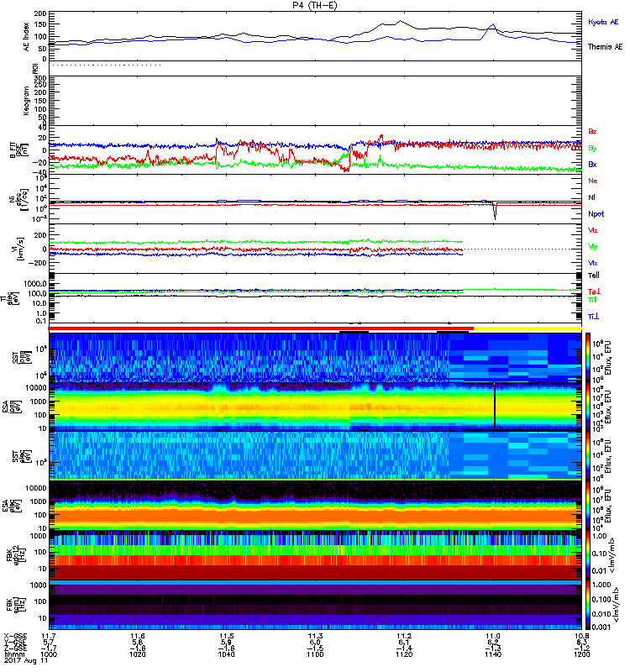630x672 pixels.
Task: Click the ESA electron panel color bar
Action: coord(587,505)
